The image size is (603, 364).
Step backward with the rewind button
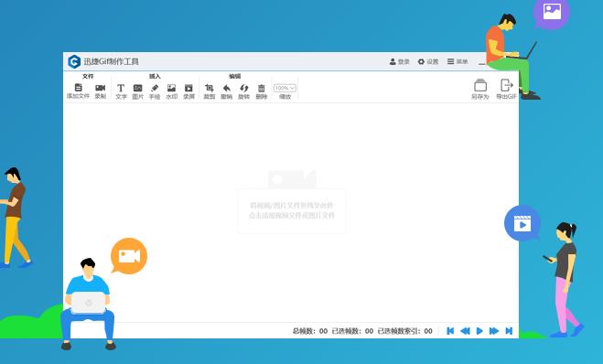tap(465, 331)
